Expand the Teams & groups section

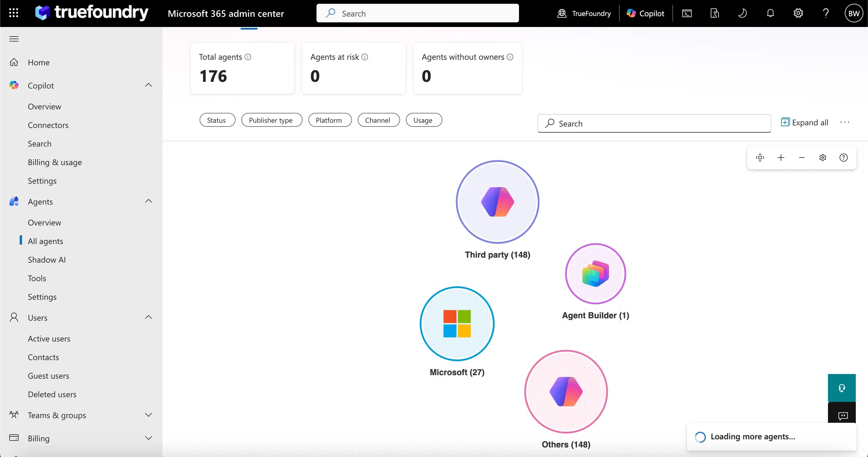(x=148, y=415)
